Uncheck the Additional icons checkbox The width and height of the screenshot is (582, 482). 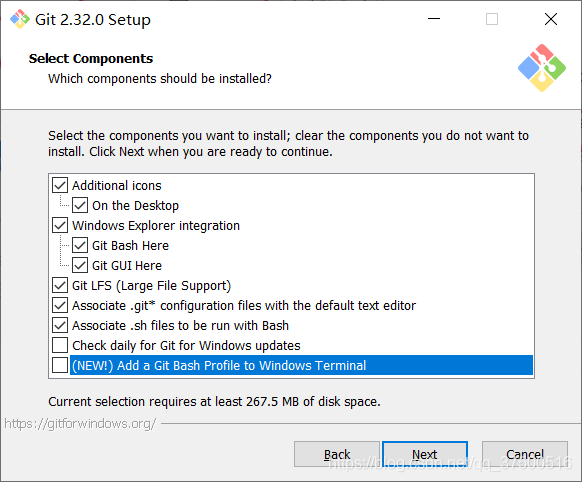point(60,185)
